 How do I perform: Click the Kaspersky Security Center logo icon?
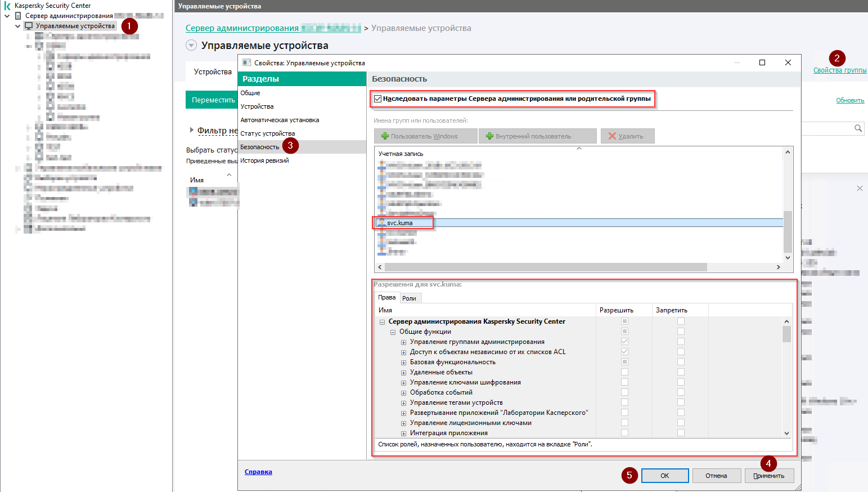tap(7, 6)
